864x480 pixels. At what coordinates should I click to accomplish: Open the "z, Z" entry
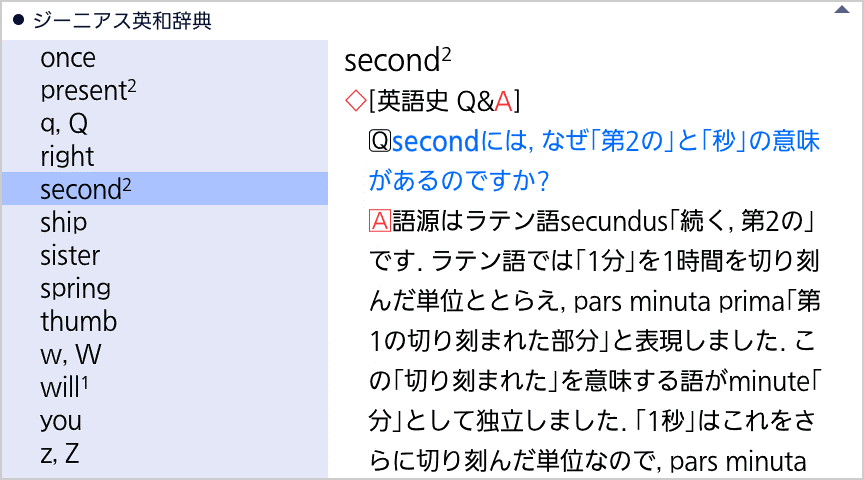[x=60, y=454]
